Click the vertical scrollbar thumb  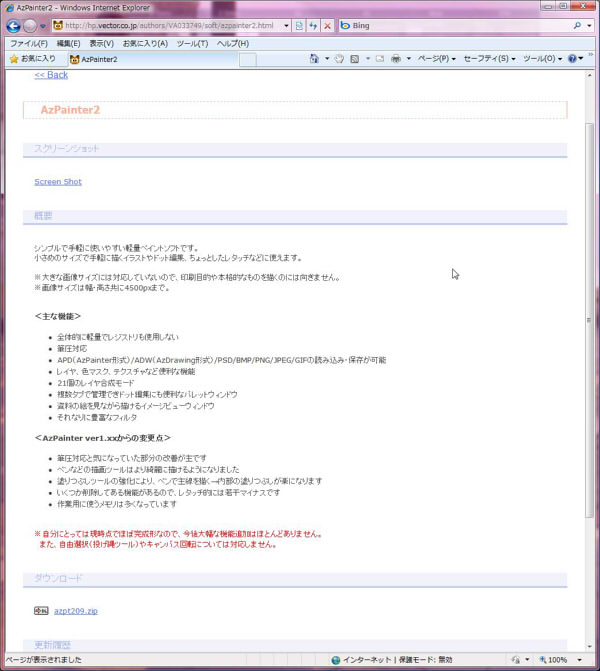[x=590, y=320]
